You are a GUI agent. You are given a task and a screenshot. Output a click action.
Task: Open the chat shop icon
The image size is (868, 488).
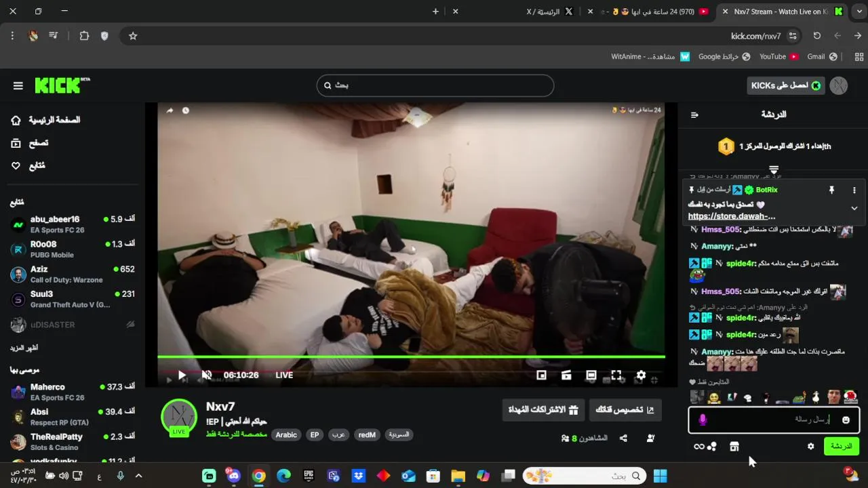point(734,447)
